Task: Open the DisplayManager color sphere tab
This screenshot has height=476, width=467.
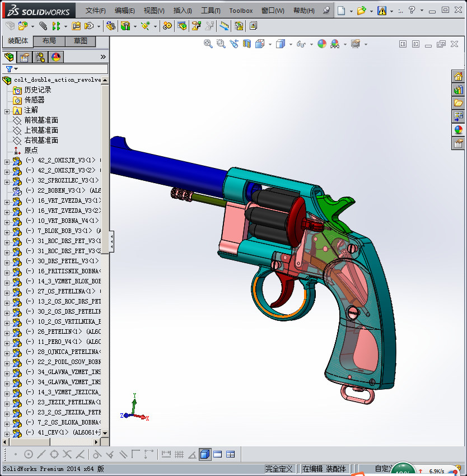Action: (x=56, y=57)
